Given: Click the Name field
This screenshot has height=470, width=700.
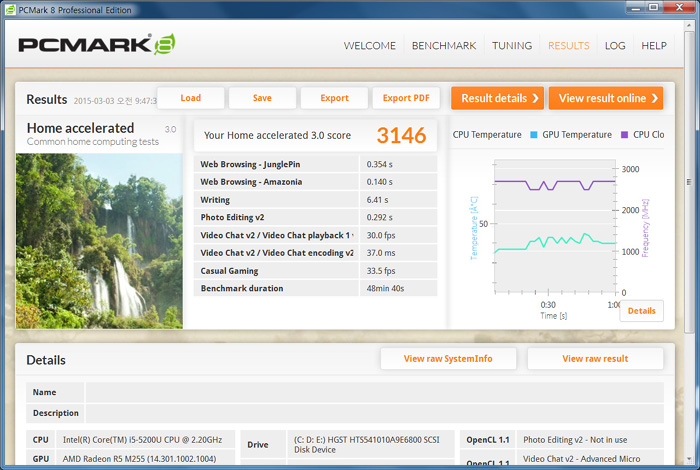Looking at the screenshot, I should pos(375,392).
